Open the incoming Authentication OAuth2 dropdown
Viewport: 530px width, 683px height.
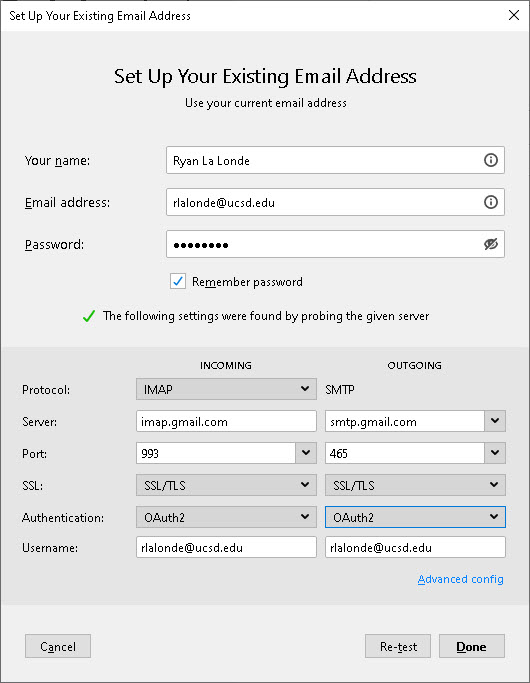coord(226,517)
